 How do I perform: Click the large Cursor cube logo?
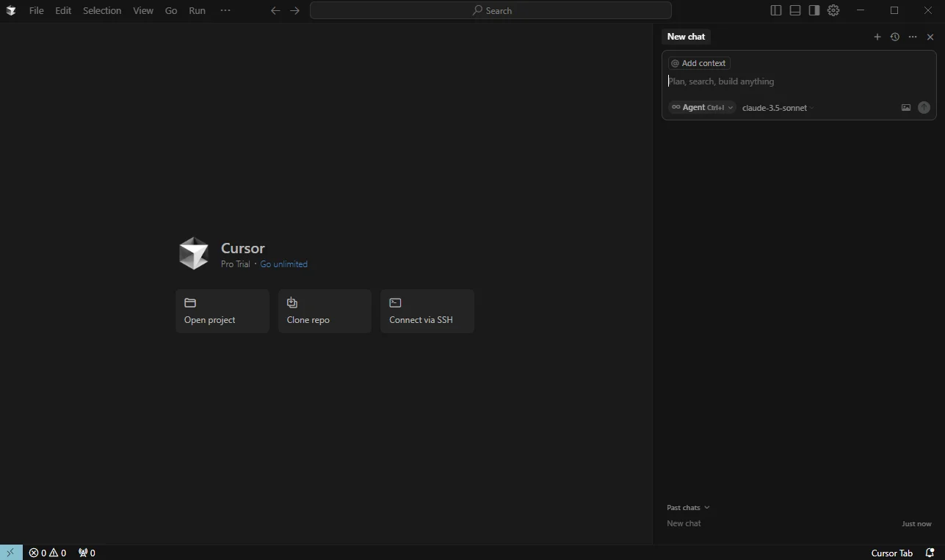point(194,253)
